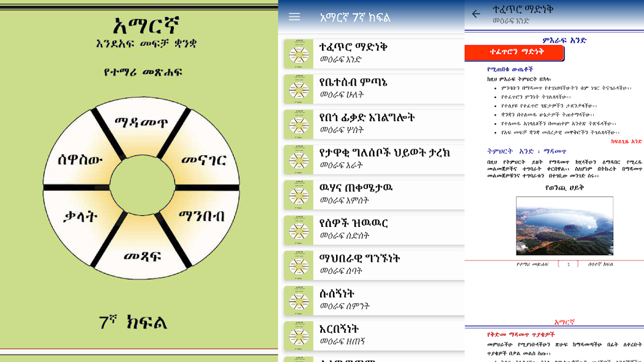Tap the thumbnail icon for ዉሃና ጠቀሜታዉ
This screenshot has height=362, width=644.
click(299, 195)
